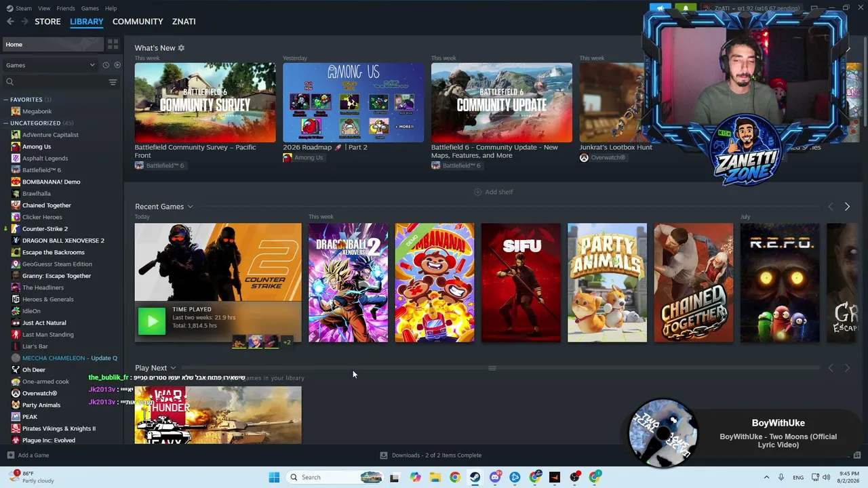The width and height of the screenshot is (868, 488).
Task: Select Home in library sidebar
Action: click(54, 45)
